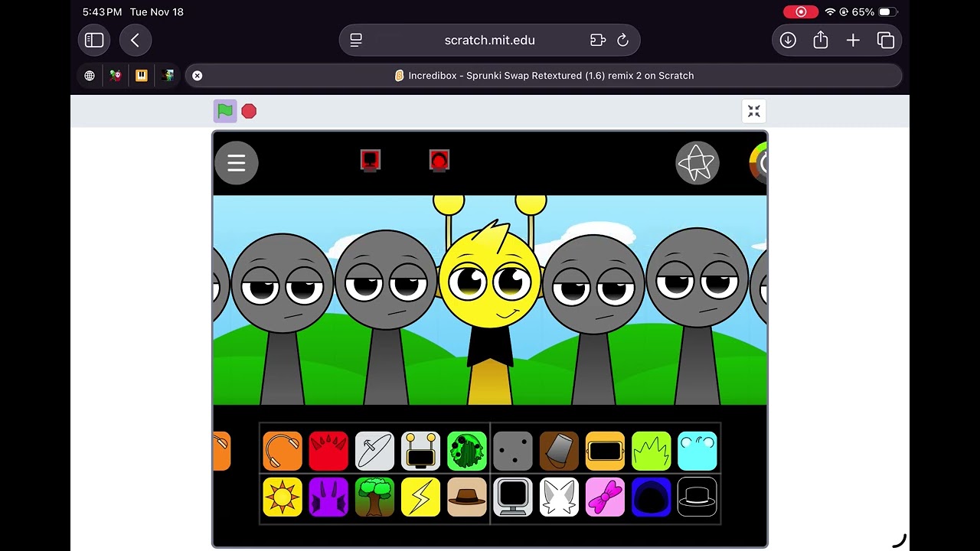Select the green vine-ball icon
The width and height of the screenshot is (980, 551).
467,451
